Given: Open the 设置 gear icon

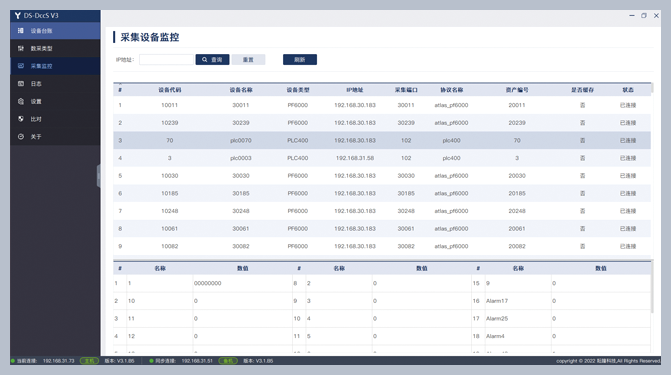Looking at the screenshot, I should 21,101.
